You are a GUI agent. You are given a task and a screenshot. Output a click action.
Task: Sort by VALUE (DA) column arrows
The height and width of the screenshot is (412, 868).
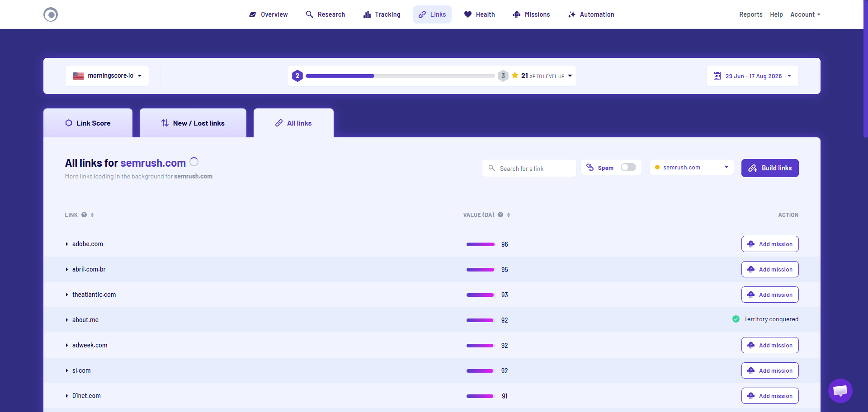tap(509, 215)
